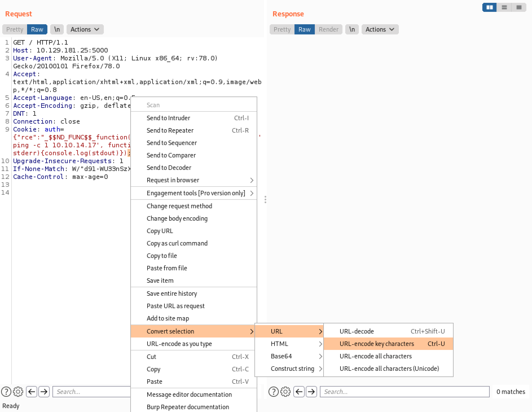
Task: Choose Send to Repeater
Action: tap(194, 130)
